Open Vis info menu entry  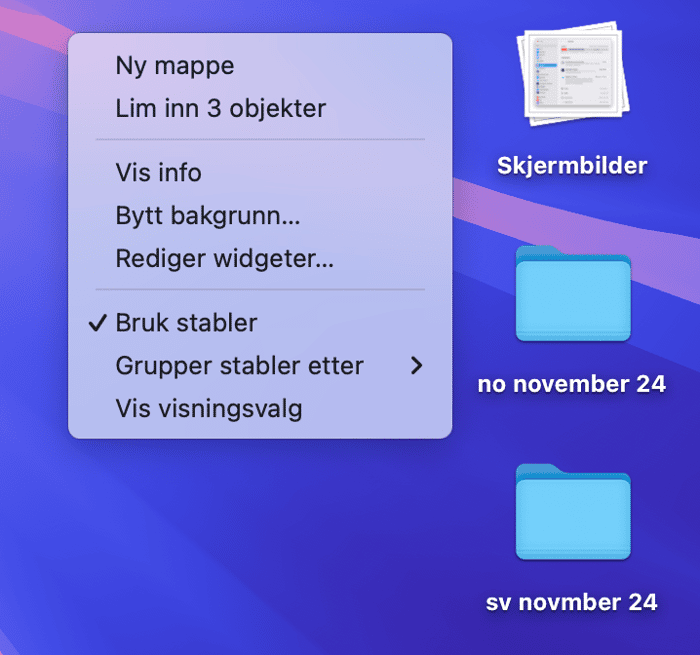coord(260,172)
